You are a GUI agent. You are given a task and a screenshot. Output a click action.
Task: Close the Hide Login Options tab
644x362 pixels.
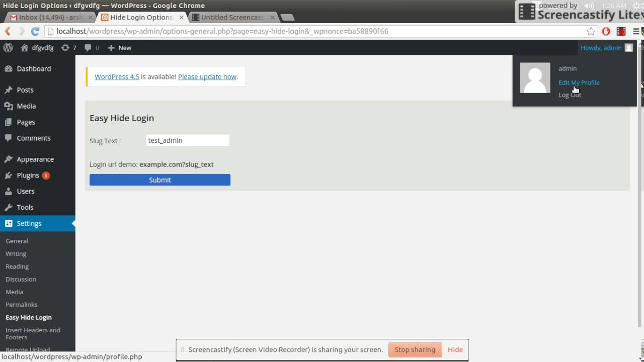[182, 18]
